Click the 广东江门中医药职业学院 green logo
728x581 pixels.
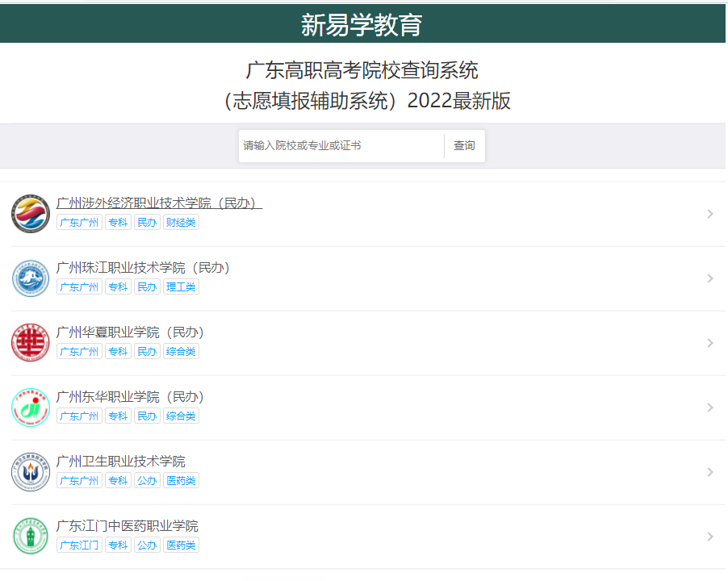[30, 536]
